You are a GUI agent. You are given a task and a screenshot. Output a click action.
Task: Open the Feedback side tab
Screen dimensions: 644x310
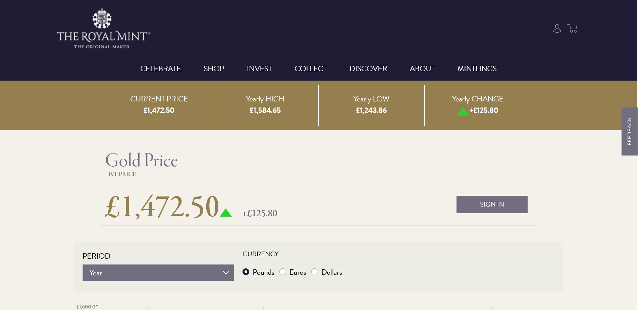(x=629, y=131)
